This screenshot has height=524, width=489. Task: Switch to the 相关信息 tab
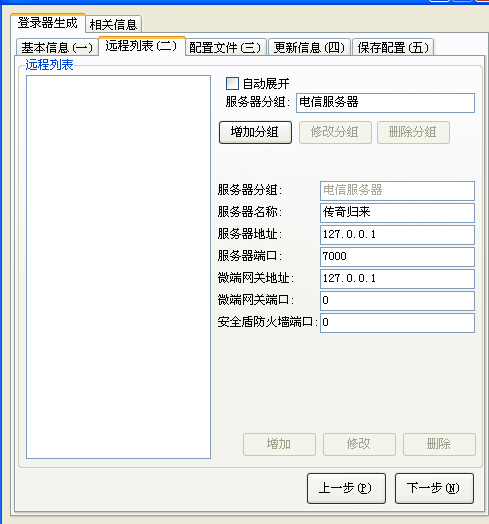point(114,24)
